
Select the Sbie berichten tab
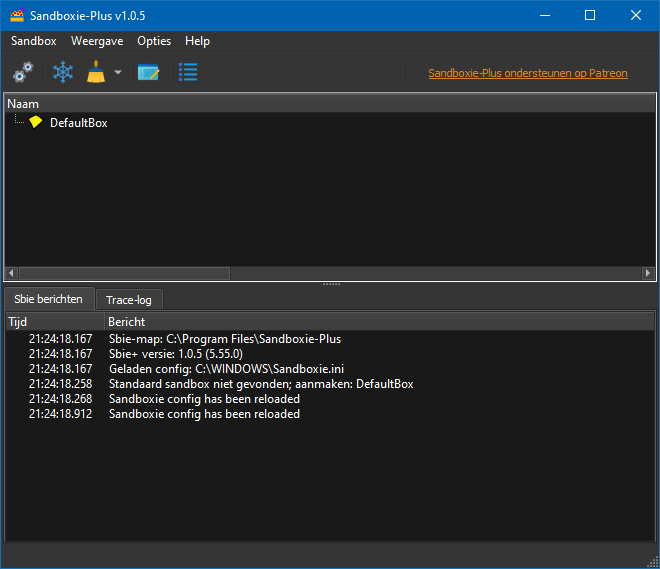(49, 299)
